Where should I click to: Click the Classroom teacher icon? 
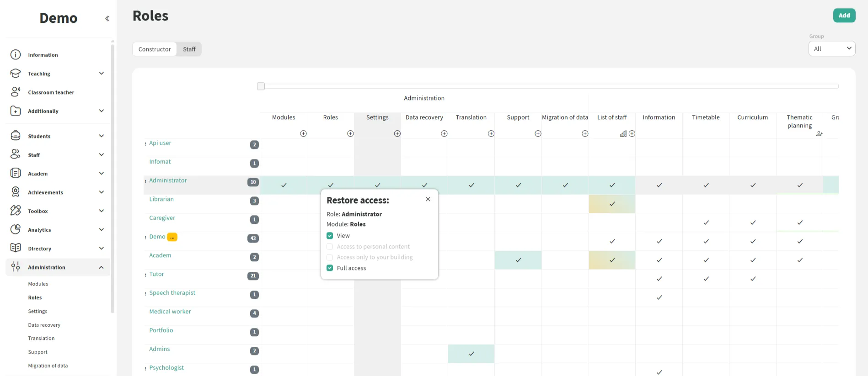point(16,92)
